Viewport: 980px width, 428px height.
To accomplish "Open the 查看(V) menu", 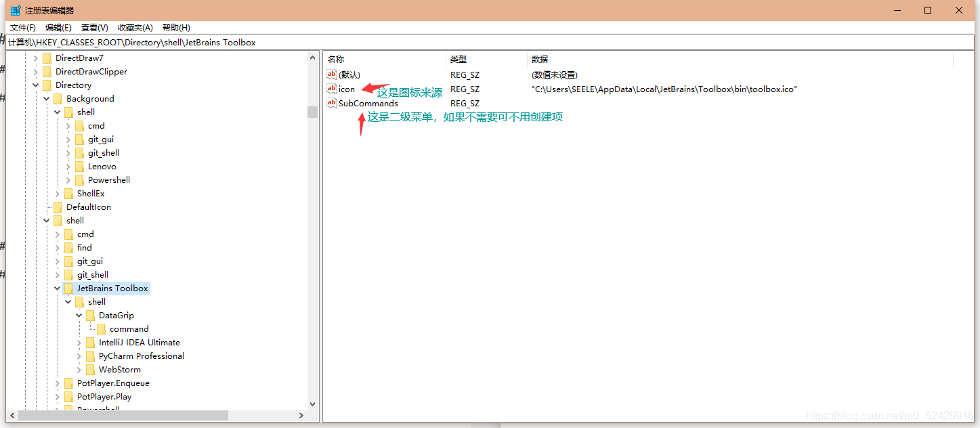I will (95, 28).
